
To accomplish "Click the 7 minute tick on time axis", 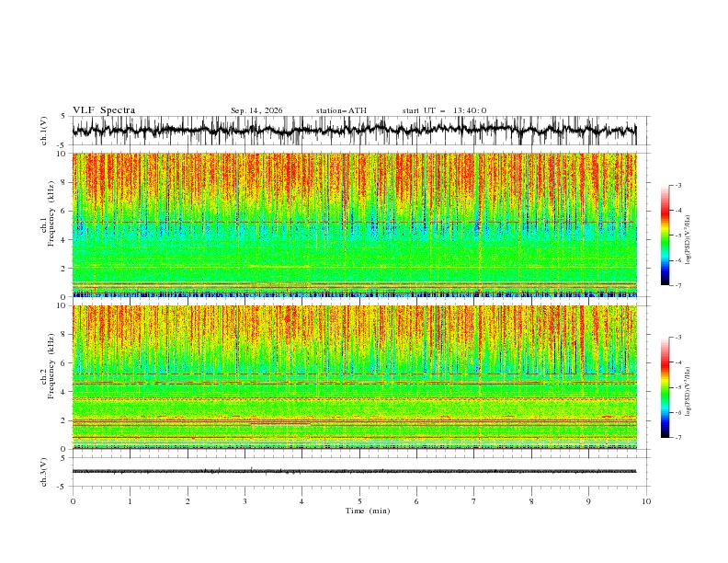I will point(474,501).
